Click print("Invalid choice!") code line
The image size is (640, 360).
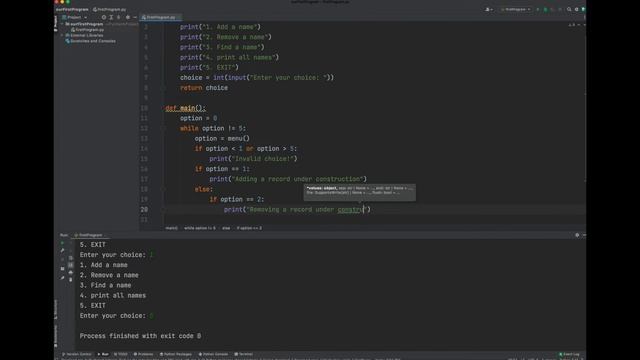[x=253, y=159]
